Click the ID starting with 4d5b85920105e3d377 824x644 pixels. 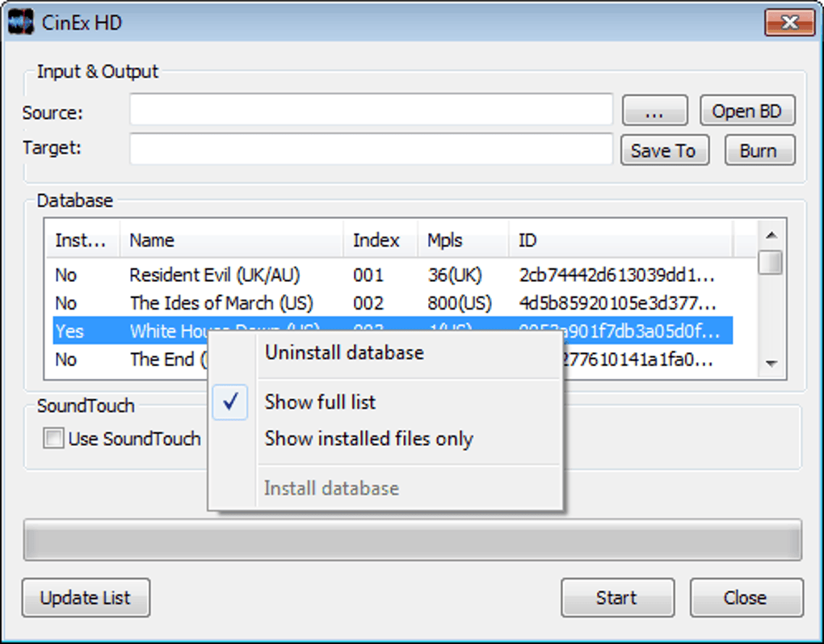coord(617,303)
